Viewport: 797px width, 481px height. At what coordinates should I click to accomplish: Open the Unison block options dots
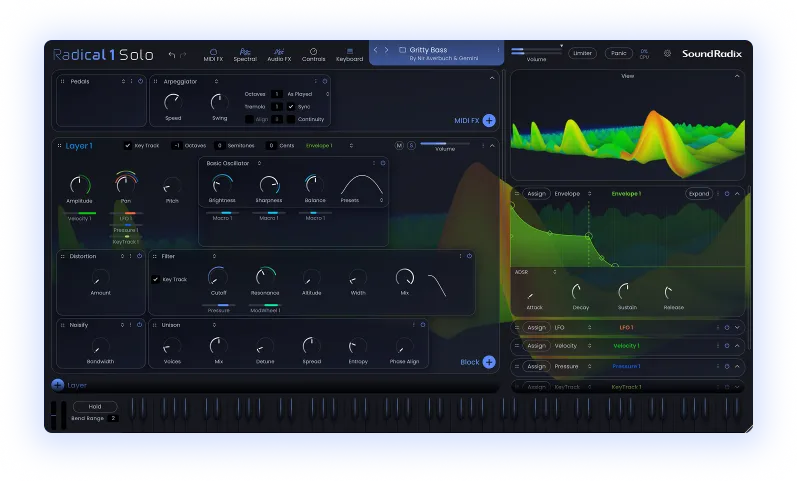pyautogui.click(x=414, y=325)
